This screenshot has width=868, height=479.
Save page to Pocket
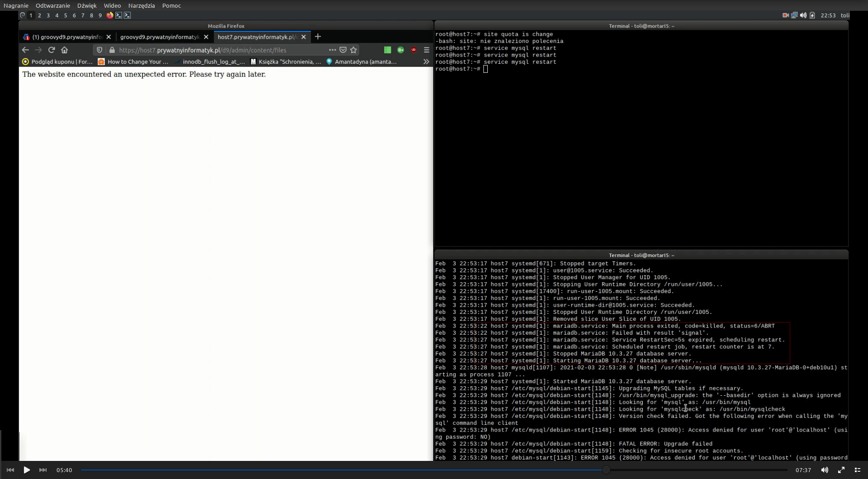(343, 50)
